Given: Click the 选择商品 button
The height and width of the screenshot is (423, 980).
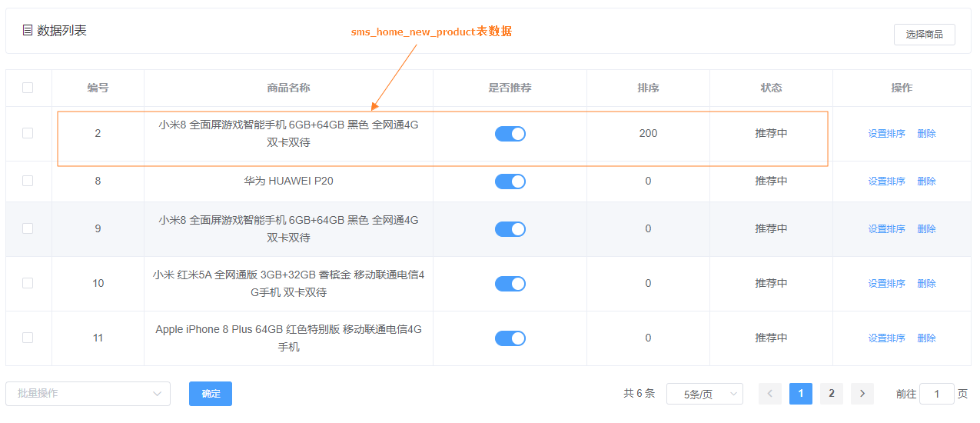Looking at the screenshot, I should (x=924, y=35).
